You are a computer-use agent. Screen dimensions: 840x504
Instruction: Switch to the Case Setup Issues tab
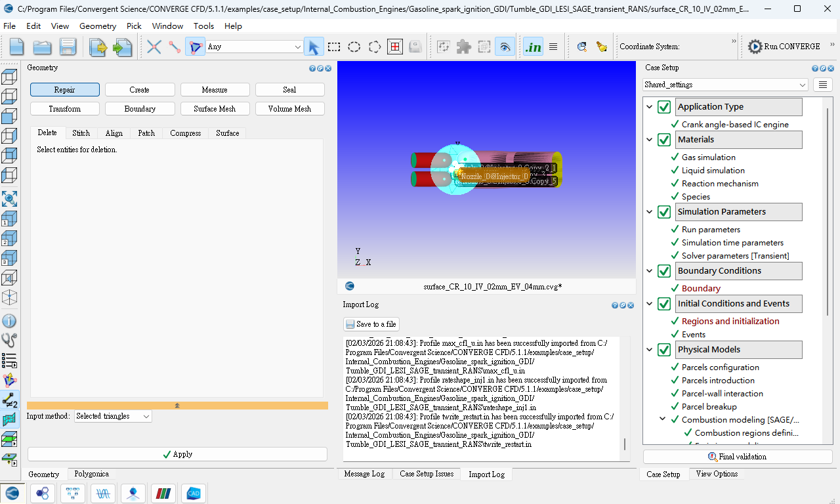coord(427,474)
